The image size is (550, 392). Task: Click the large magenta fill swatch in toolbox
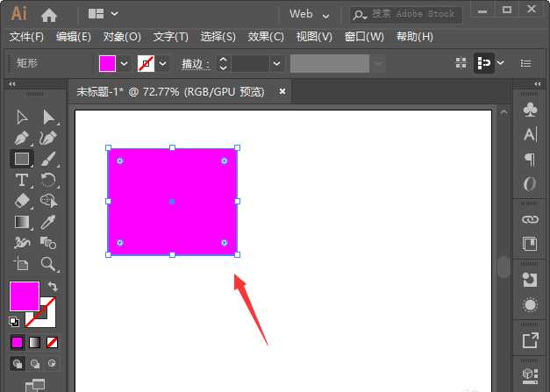coord(24,296)
